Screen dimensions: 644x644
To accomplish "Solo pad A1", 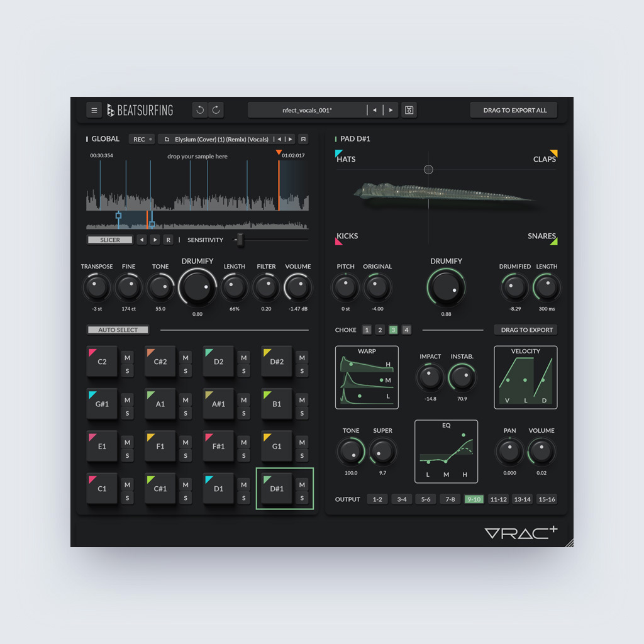I will click(186, 413).
